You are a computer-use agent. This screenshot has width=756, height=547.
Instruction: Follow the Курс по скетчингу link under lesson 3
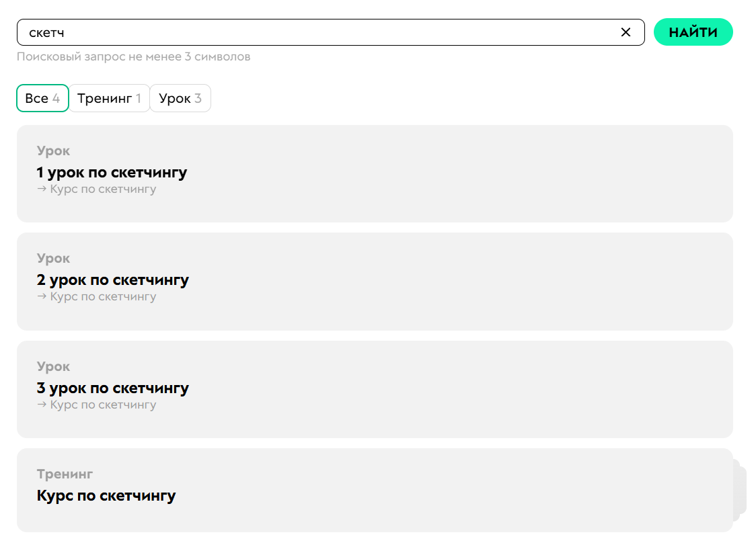point(103,405)
